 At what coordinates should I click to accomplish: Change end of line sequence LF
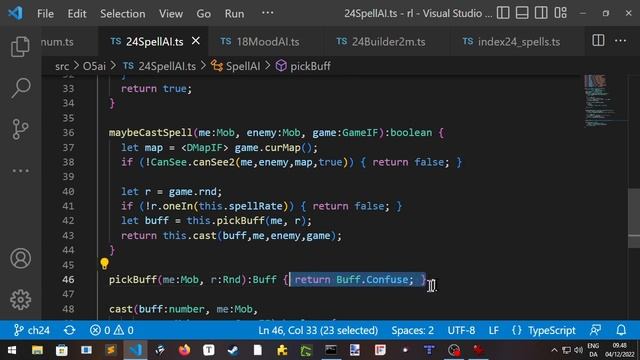click(x=493, y=330)
